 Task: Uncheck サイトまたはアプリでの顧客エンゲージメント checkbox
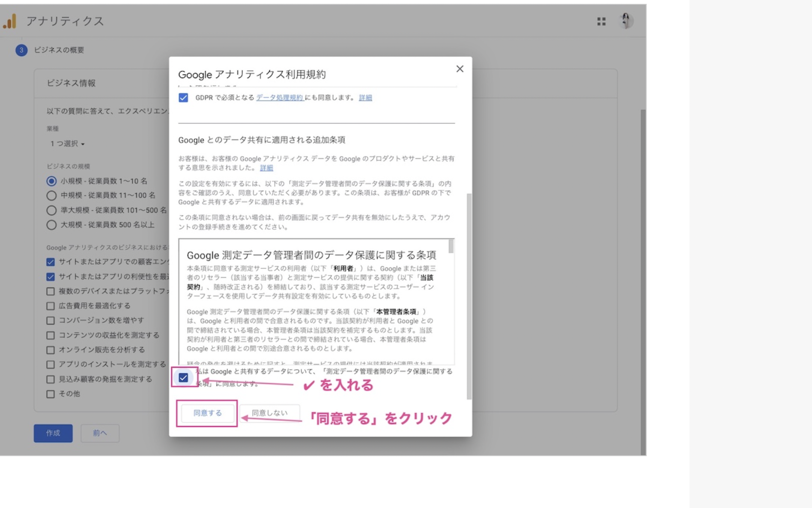tap(51, 262)
